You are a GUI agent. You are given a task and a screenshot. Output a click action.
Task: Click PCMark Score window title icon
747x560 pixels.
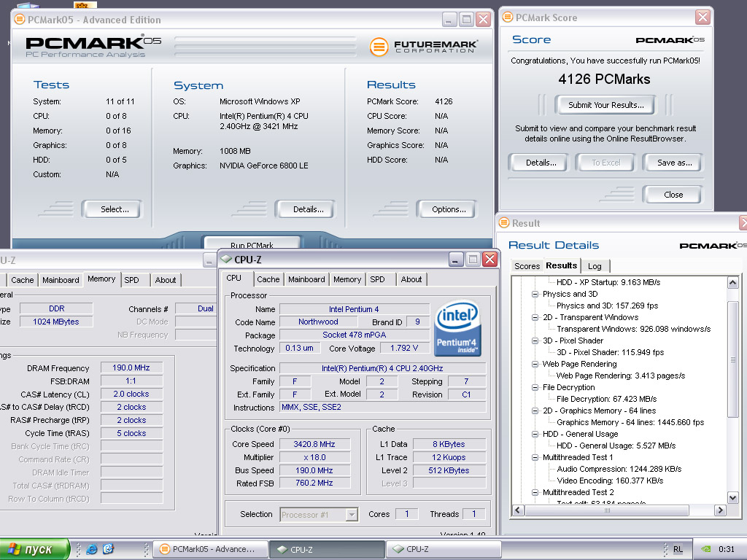pos(508,17)
